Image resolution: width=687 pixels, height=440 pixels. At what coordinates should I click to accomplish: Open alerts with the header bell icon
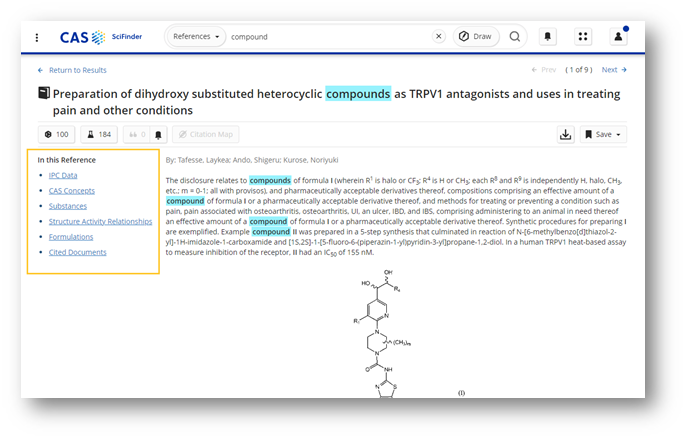click(548, 36)
